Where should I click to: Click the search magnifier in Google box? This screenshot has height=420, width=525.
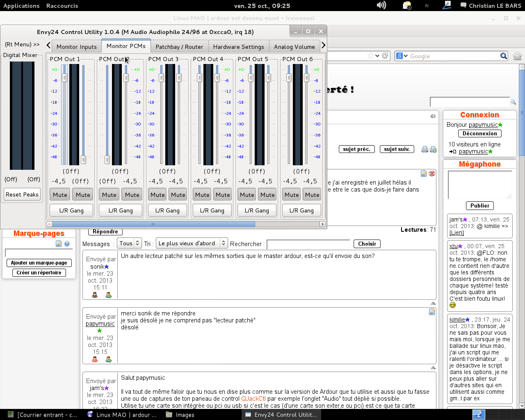tap(504, 56)
